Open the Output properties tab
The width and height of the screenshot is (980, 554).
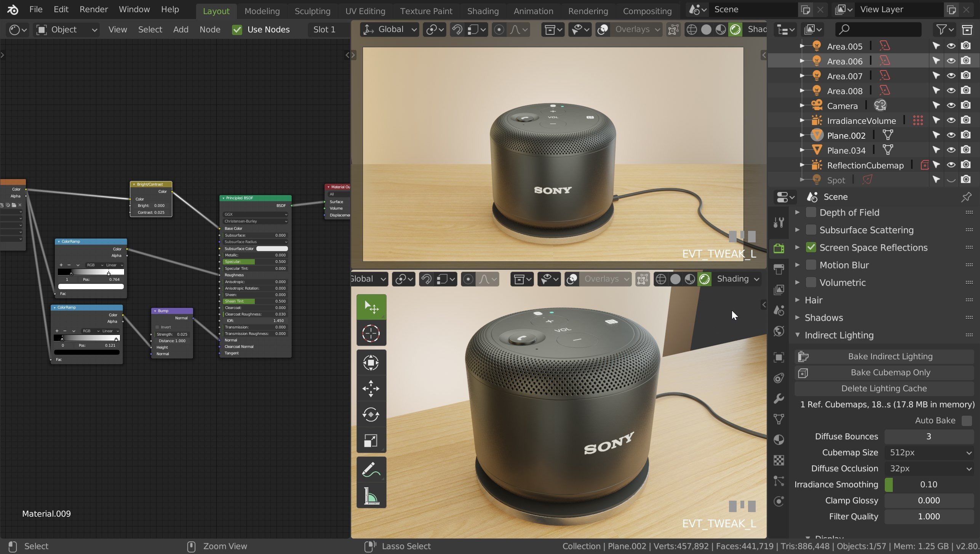[779, 269]
